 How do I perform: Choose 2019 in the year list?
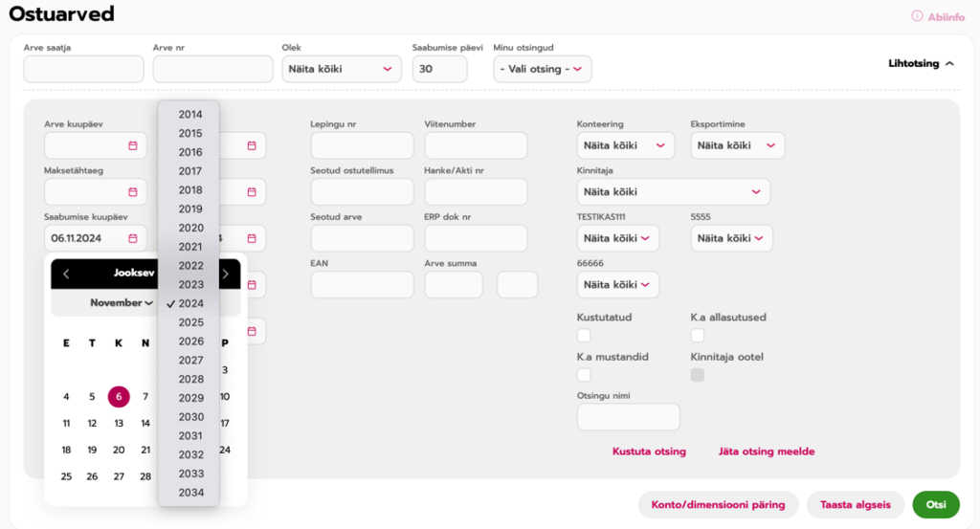pos(190,209)
